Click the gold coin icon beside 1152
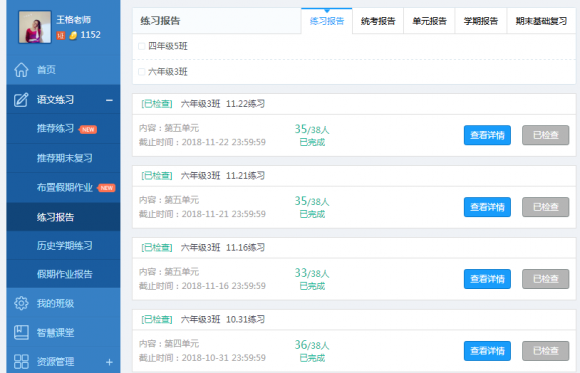 click(73, 35)
